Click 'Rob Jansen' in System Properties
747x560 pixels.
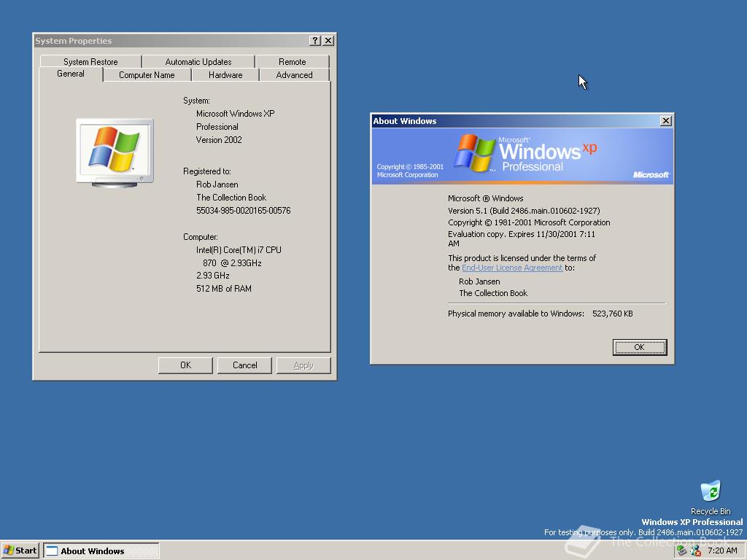click(217, 184)
